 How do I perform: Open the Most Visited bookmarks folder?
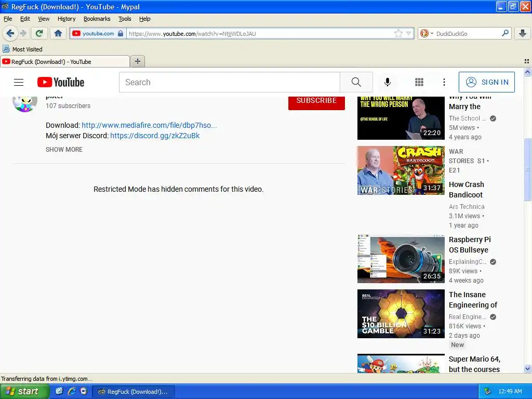(x=23, y=49)
